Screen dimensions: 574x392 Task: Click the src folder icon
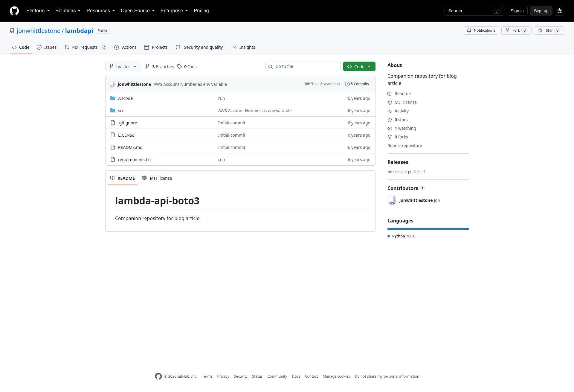[113, 110]
